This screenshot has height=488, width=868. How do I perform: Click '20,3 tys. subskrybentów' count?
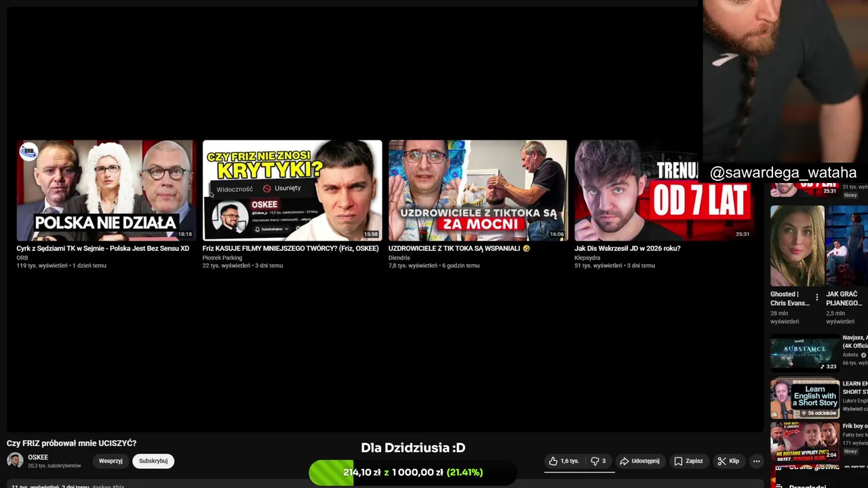pos(54,466)
